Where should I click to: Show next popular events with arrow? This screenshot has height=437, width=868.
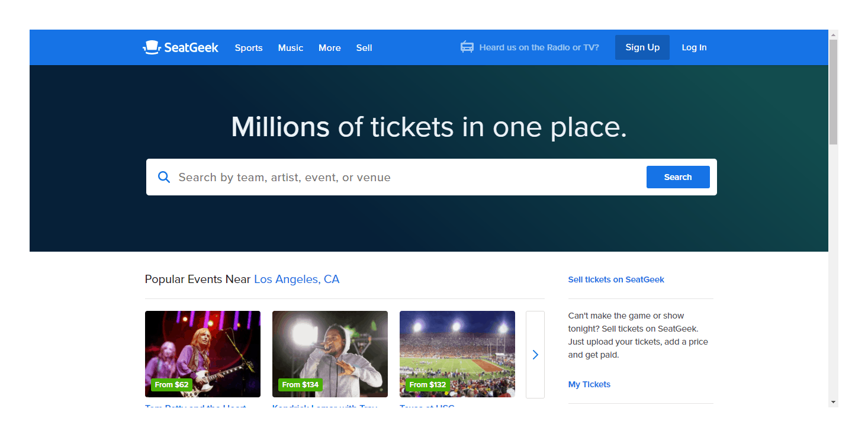pyautogui.click(x=535, y=355)
